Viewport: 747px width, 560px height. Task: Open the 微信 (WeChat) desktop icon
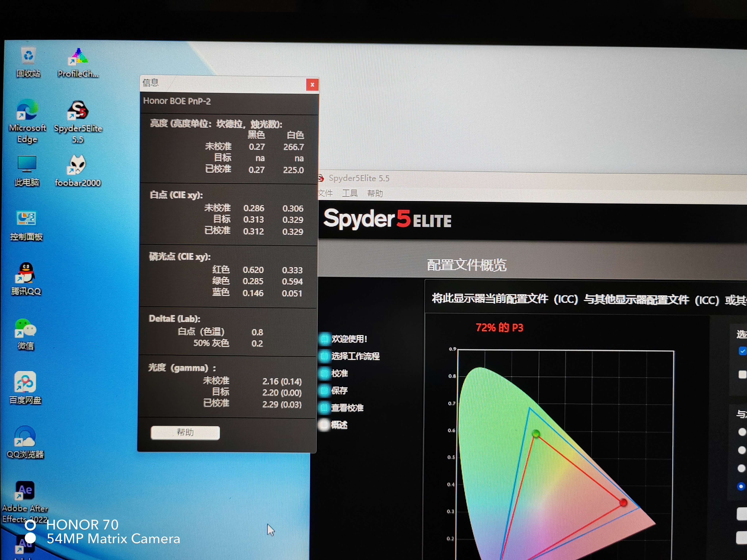(x=26, y=328)
